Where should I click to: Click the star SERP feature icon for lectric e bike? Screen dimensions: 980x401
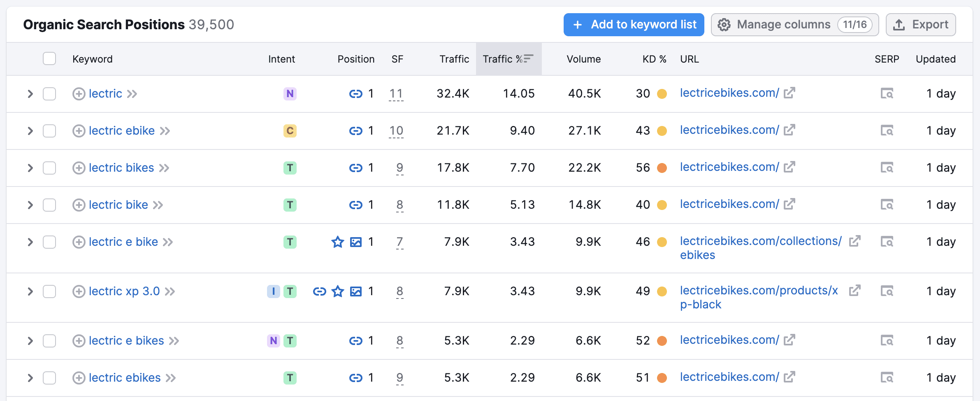tap(337, 242)
